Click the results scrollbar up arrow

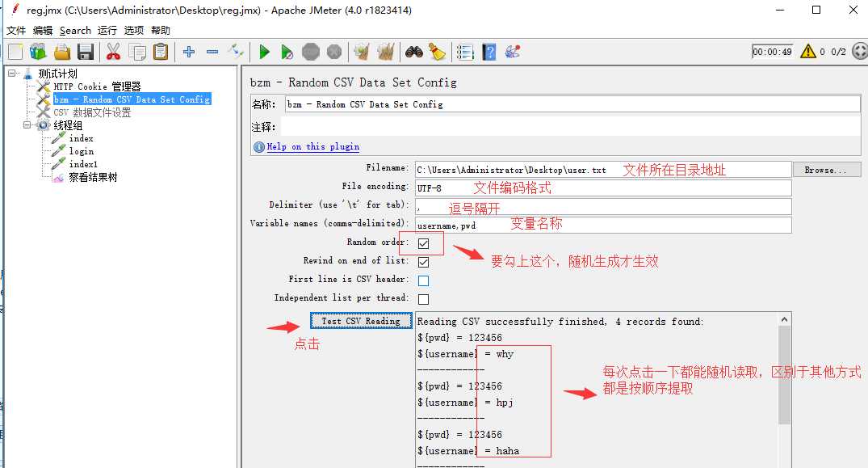coord(784,319)
